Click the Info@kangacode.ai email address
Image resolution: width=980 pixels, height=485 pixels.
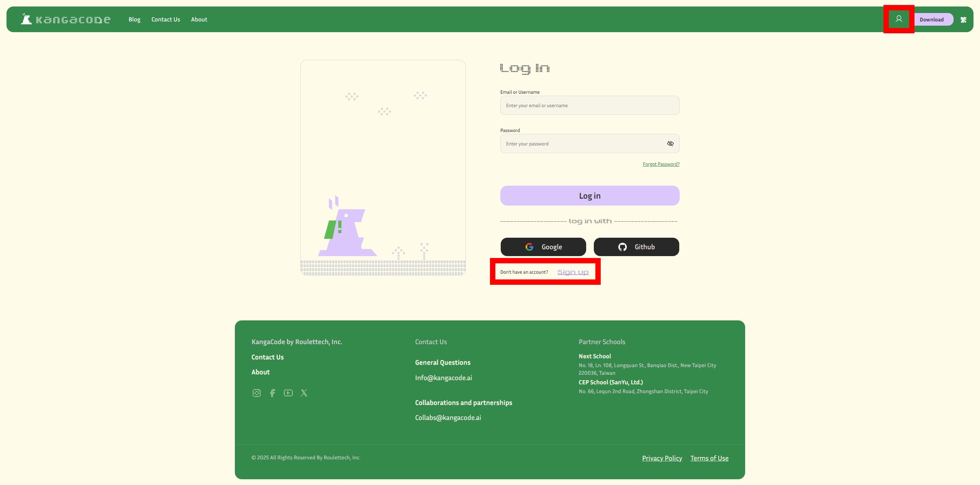coord(444,378)
